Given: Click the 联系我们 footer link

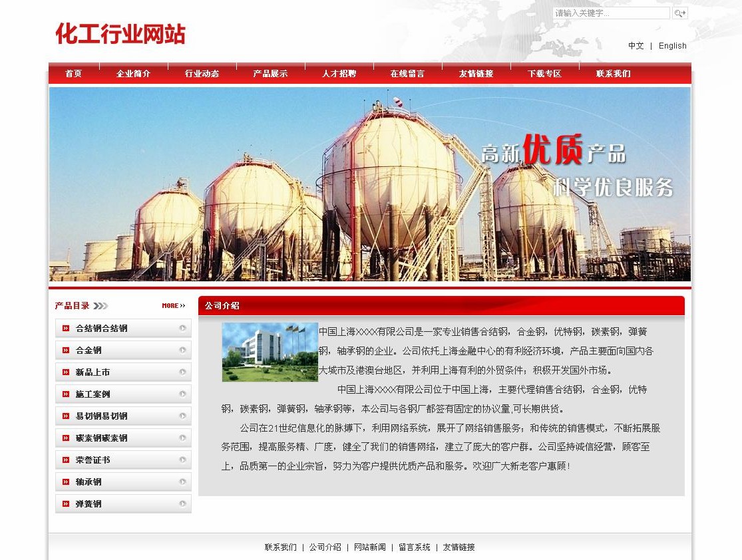Looking at the screenshot, I should coord(280,547).
